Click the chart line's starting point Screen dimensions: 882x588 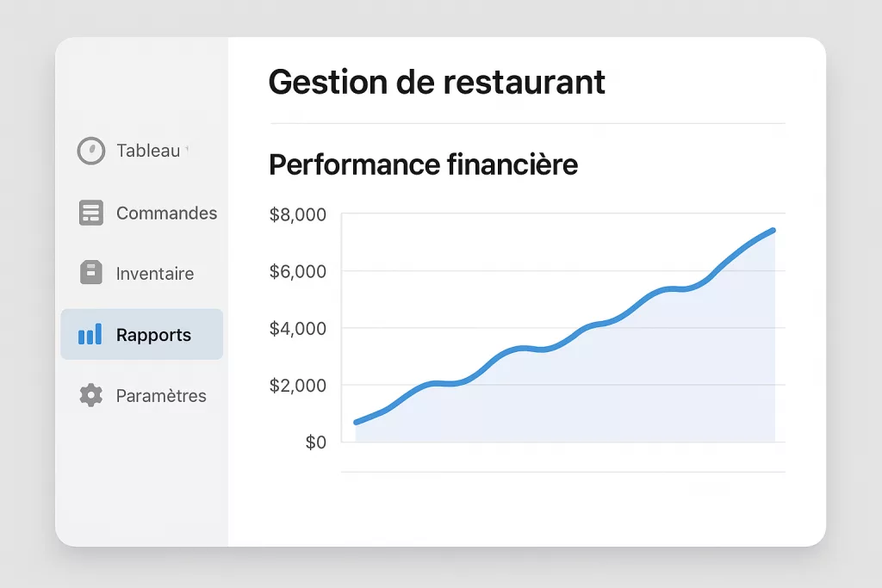pyautogui.click(x=357, y=422)
